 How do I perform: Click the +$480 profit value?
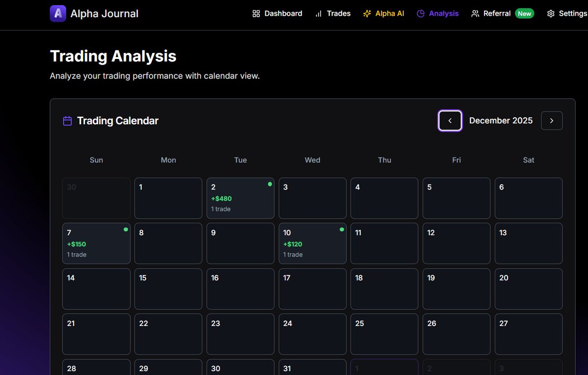221,199
